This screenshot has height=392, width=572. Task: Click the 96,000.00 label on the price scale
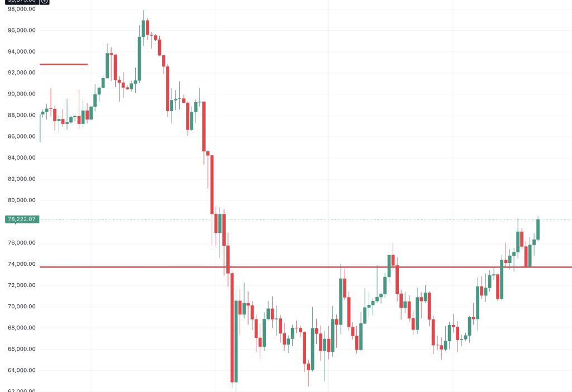[x=22, y=30]
